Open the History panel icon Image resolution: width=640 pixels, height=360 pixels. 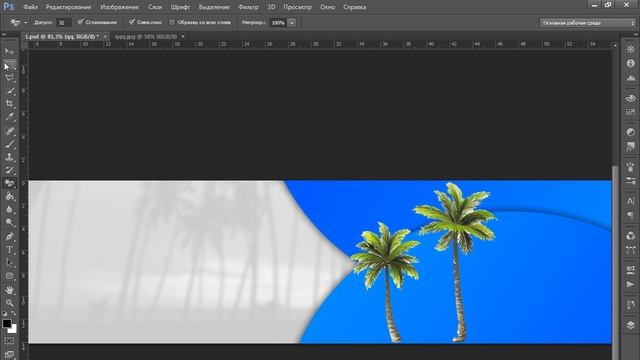click(x=631, y=304)
